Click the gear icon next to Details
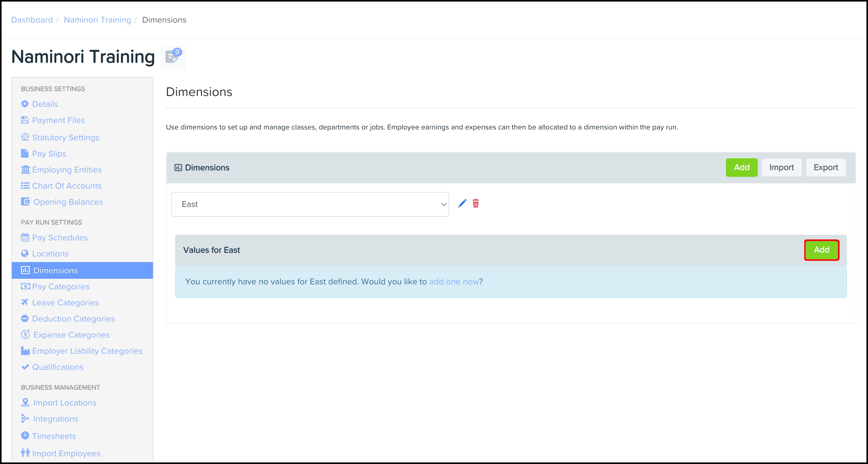868x464 pixels. click(x=25, y=104)
